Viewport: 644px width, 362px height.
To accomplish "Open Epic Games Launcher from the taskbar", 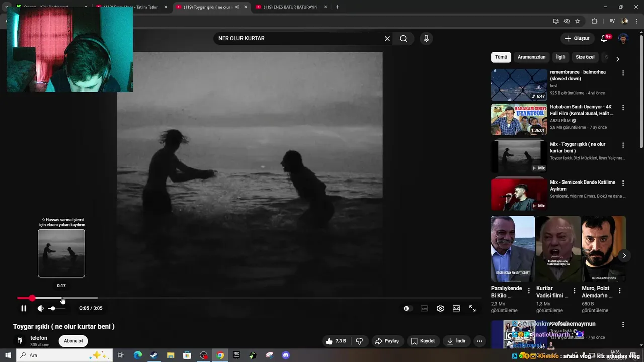I will click(236, 355).
